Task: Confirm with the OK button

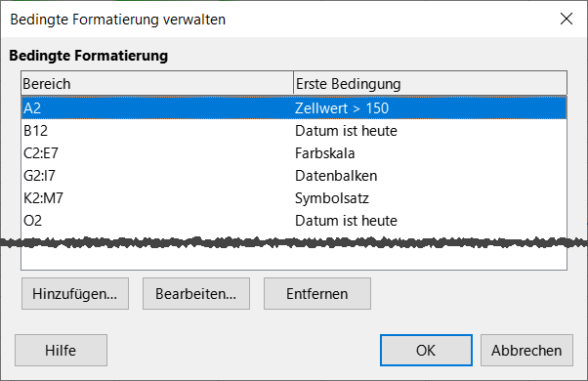Action: click(x=426, y=351)
